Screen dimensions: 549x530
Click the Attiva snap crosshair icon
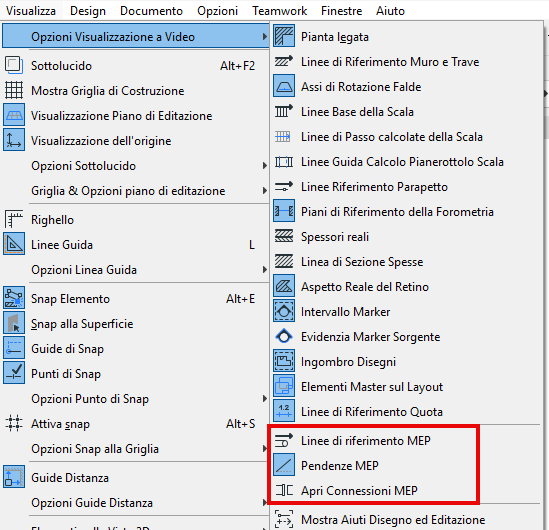(14, 424)
